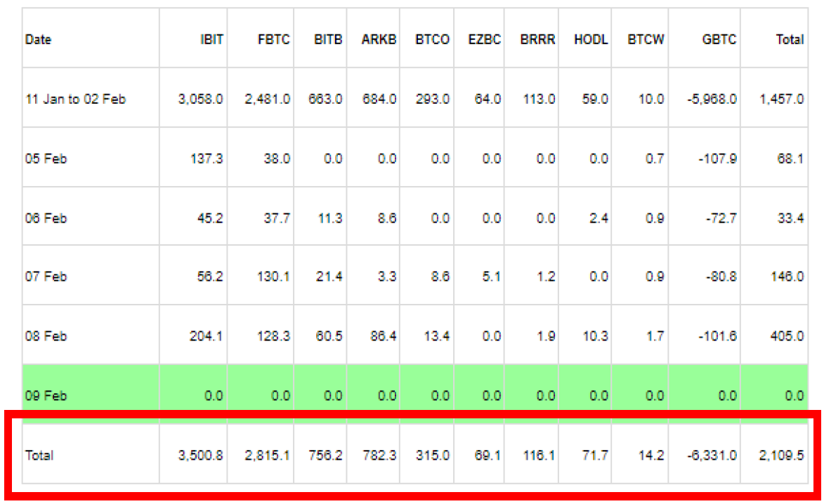The height and width of the screenshot is (504, 824).
Task: Click the EZBC column header
Action: [485, 39]
